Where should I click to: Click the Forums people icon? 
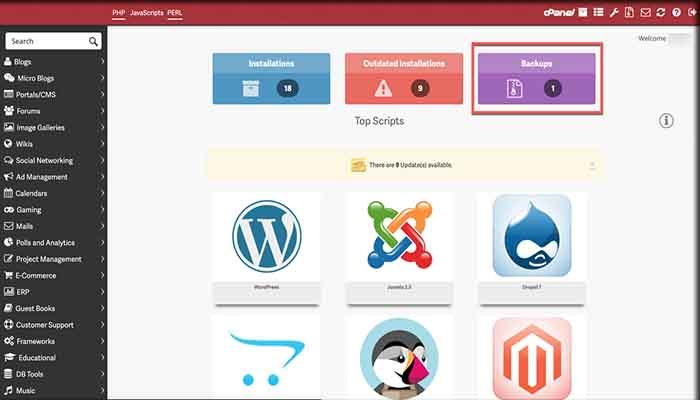(x=8, y=111)
